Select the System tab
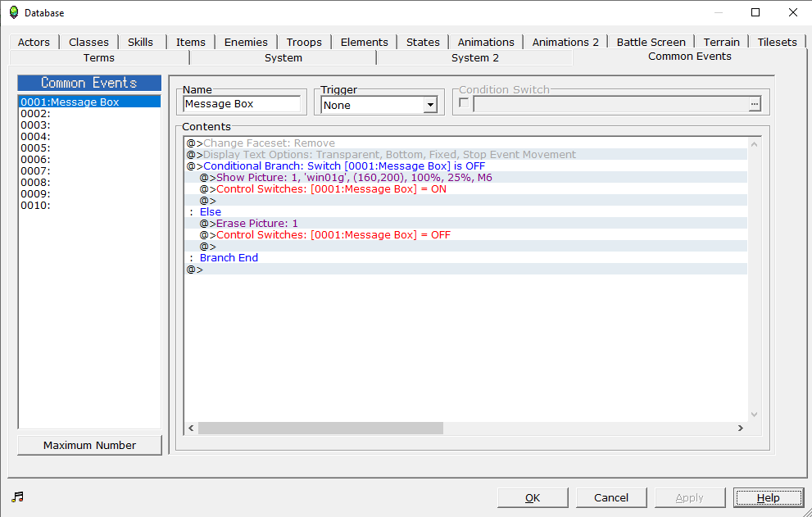This screenshot has height=517, width=812. 284,57
